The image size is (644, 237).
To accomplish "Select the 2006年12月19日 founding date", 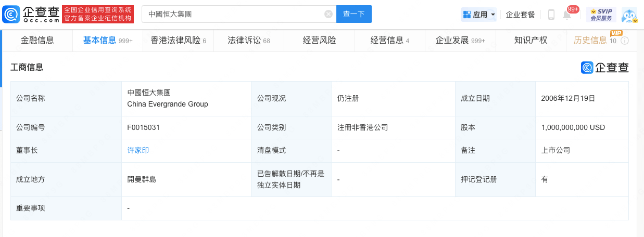I will click(x=568, y=98).
